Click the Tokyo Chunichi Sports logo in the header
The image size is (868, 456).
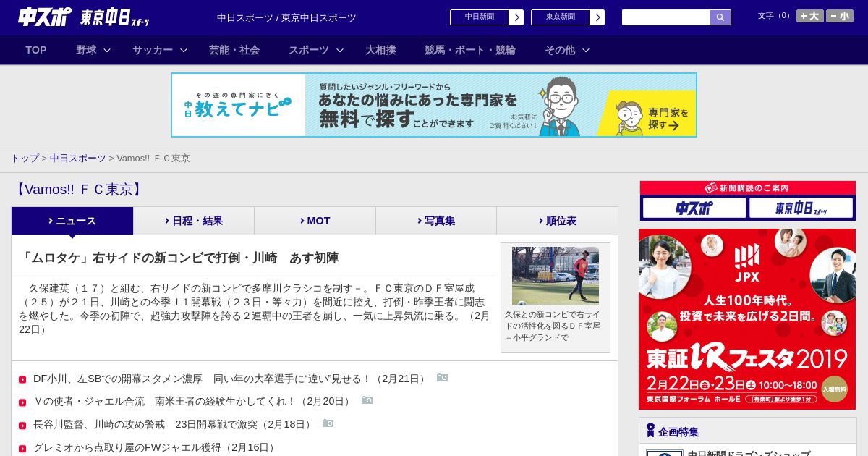click(115, 17)
